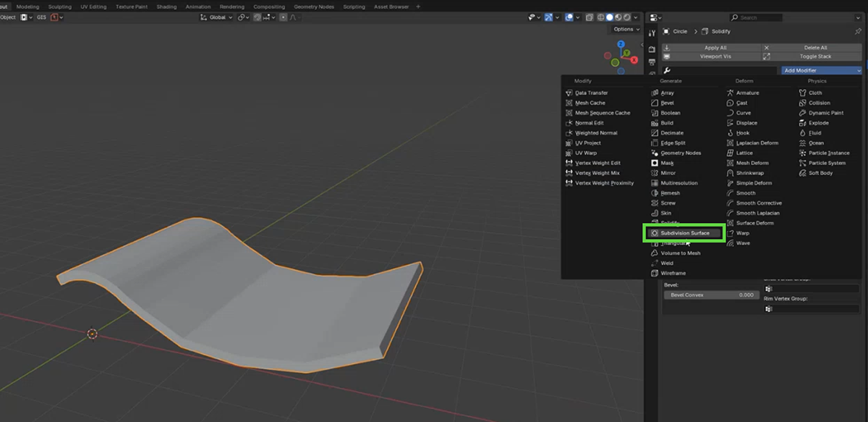Open dropdown at right of Properties search
868x422 pixels.
(858, 17)
